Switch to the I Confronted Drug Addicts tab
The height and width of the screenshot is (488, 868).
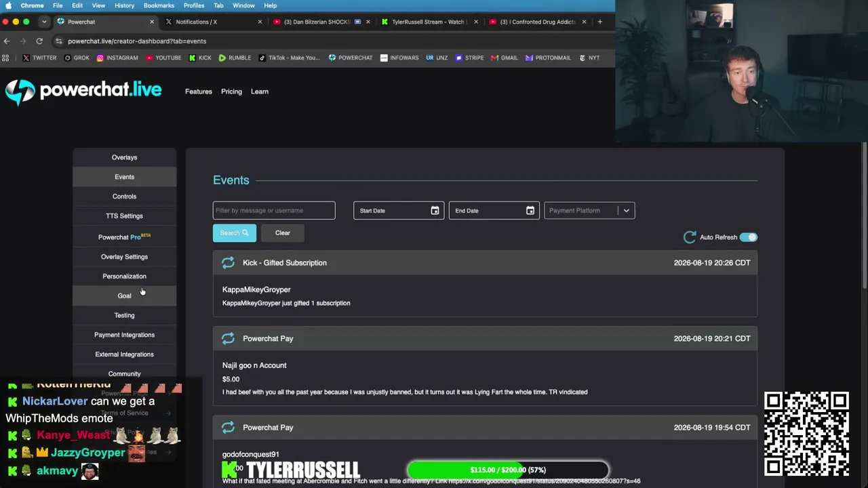[x=537, y=22]
